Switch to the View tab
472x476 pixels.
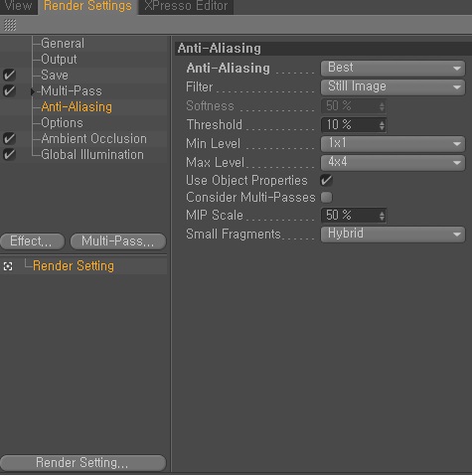[19, 6]
